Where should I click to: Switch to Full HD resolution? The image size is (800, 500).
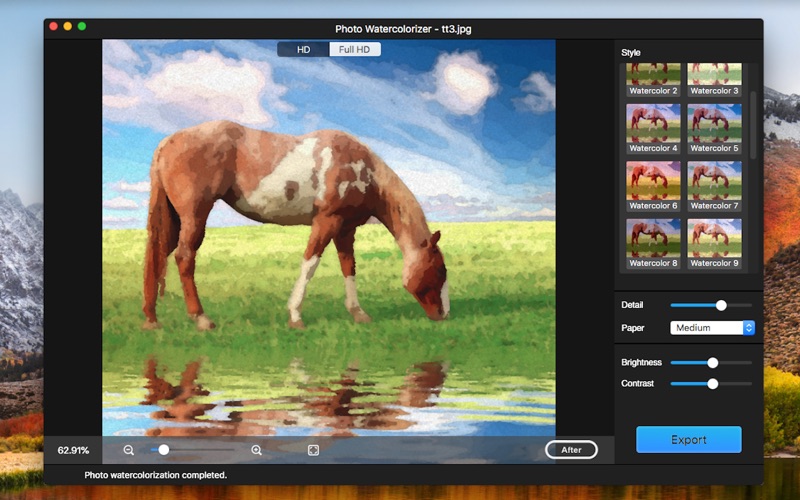(x=355, y=49)
